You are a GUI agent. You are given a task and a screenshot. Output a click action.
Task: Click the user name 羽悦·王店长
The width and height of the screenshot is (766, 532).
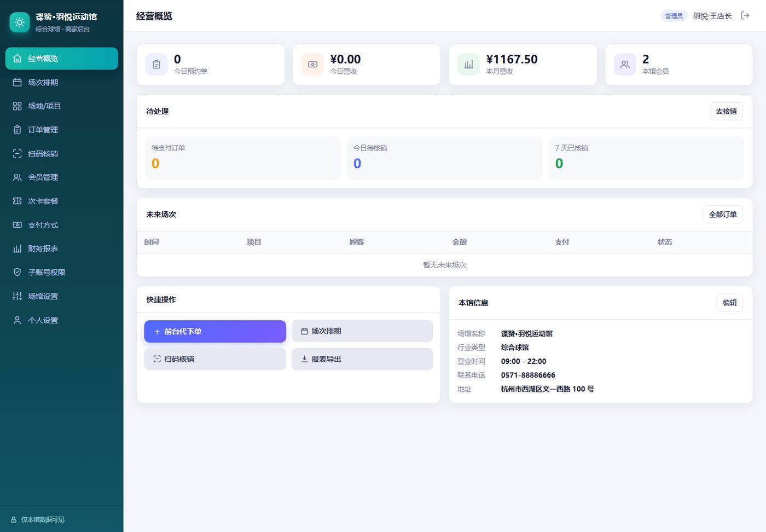click(x=712, y=16)
